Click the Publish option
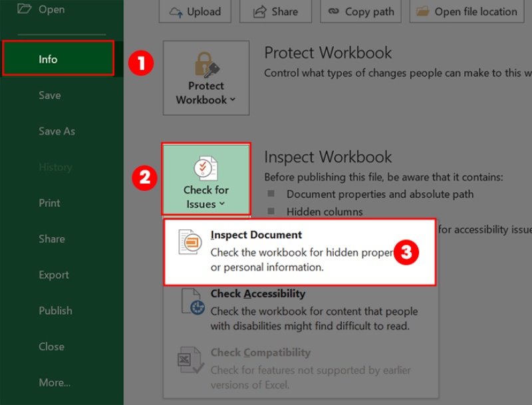 click(x=55, y=311)
